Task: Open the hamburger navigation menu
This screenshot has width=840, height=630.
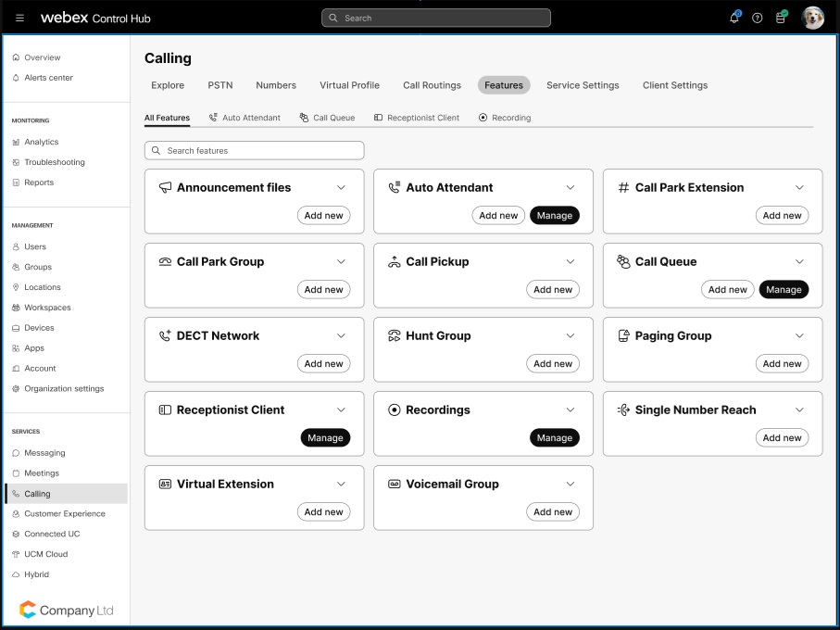Action: (x=19, y=19)
